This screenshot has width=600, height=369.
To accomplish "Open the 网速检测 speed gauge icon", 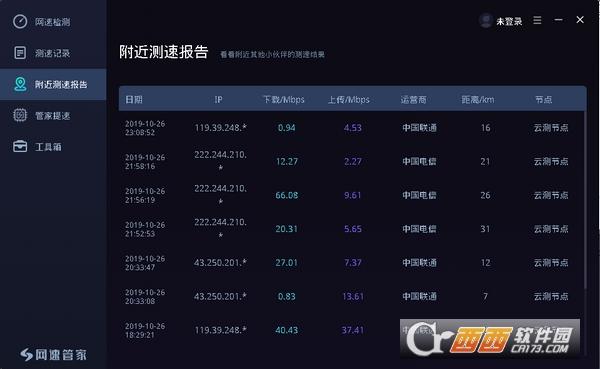I will [20, 21].
